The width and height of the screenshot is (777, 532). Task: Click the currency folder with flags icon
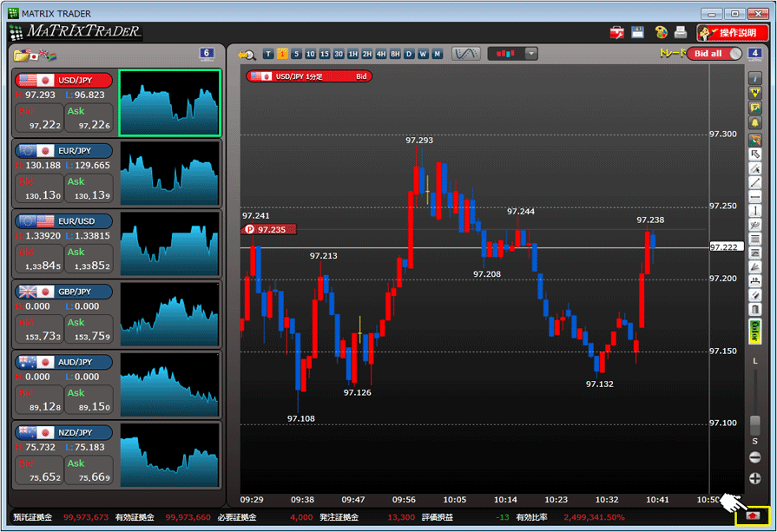pyautogui.click(x=36, y=55)
